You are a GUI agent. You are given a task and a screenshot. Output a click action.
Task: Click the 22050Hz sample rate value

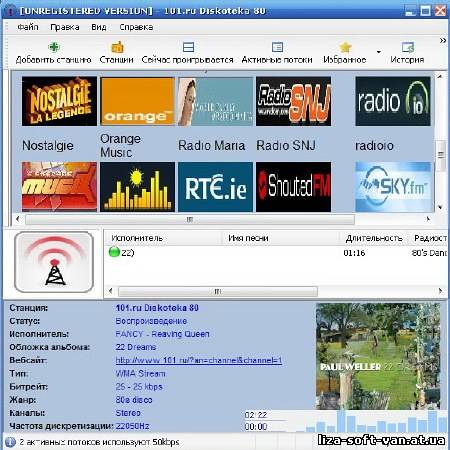point(132,426)
